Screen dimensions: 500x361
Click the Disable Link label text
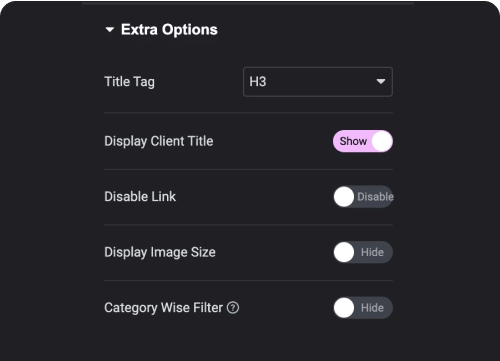pyautogui.click(x=140, y=197)
